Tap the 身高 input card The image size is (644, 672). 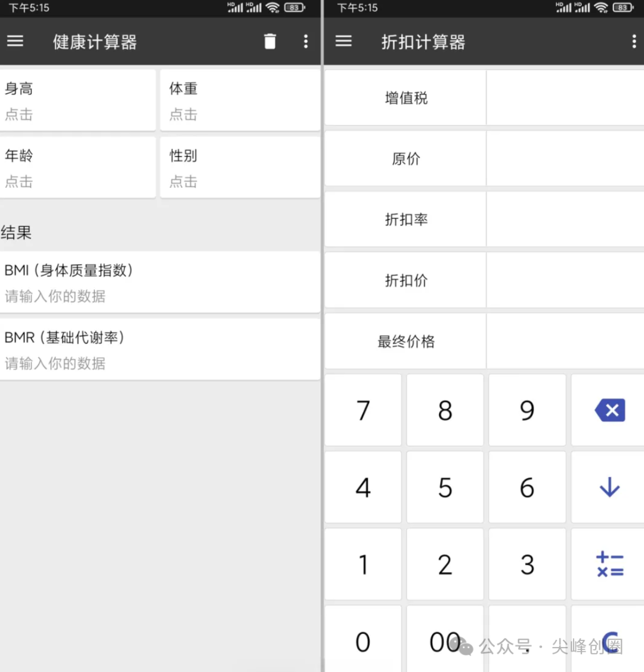tap(78, 100)
